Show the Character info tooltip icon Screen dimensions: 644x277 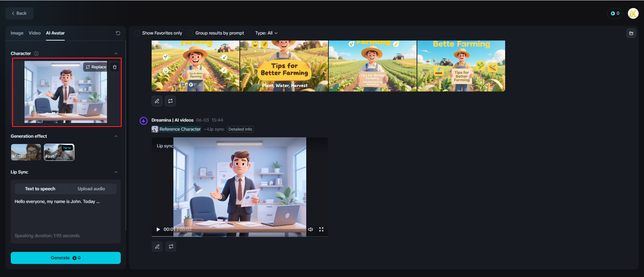(36, 54)
